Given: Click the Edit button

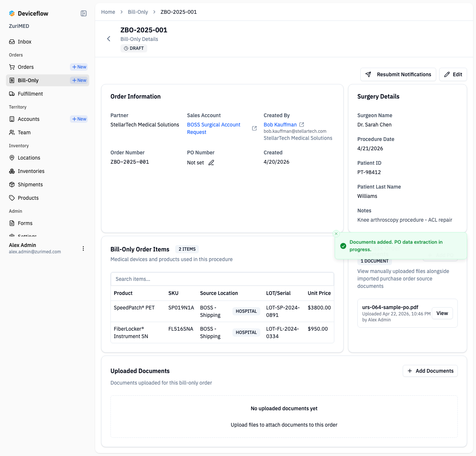Looking at the screenshot, I should pos(453,74).
